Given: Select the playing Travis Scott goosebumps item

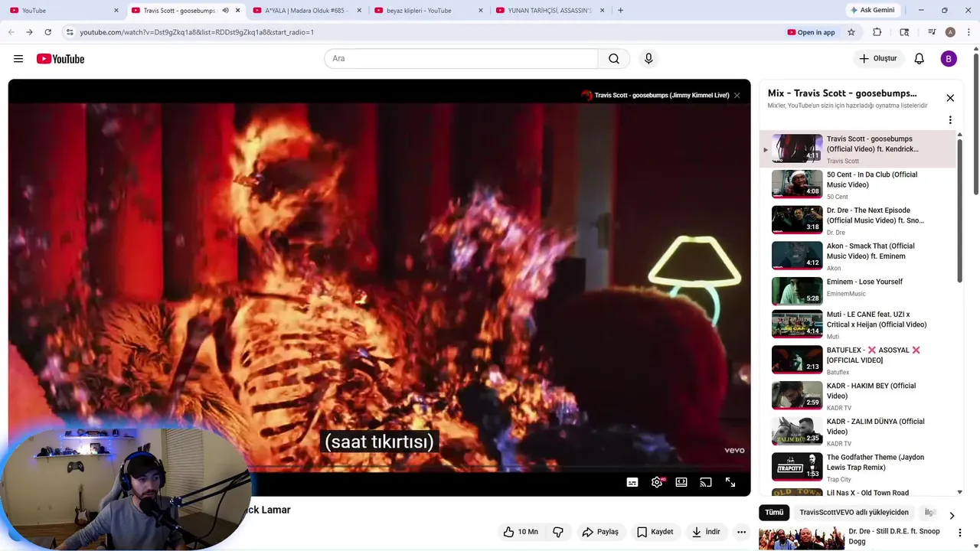Looking at the screenshot, I should coord(857,149).
